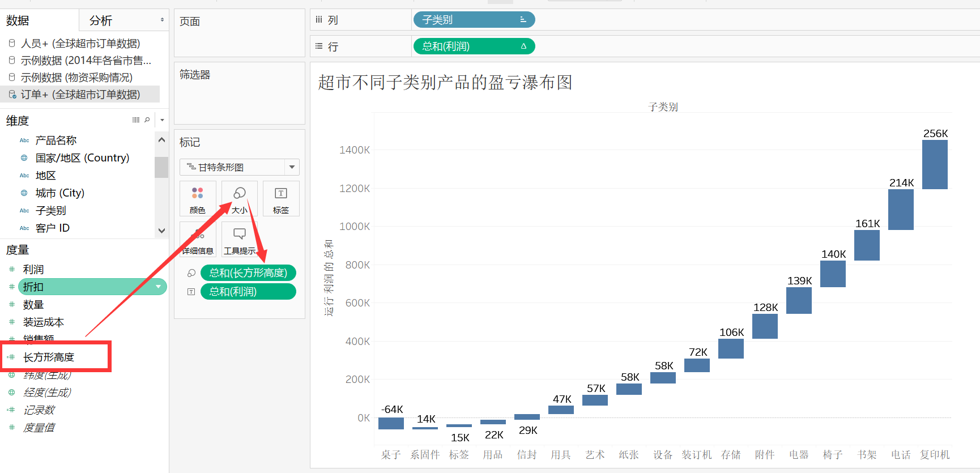
Task: Click size icon beside 总和(长方形高度) pill
Action: click(191, 273)
